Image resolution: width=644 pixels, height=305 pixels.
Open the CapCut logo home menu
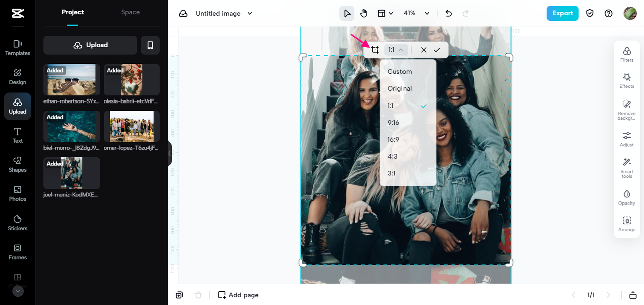click(x=17, y=14)
